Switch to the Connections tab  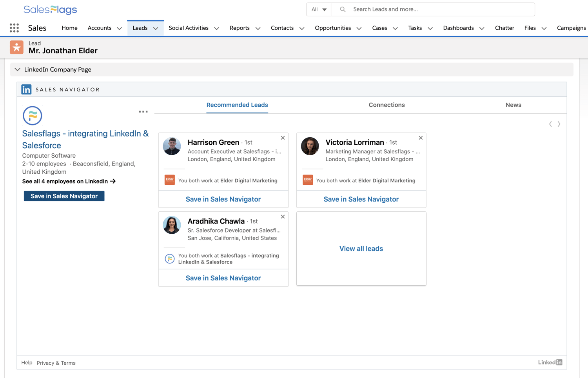coord(387,105)
